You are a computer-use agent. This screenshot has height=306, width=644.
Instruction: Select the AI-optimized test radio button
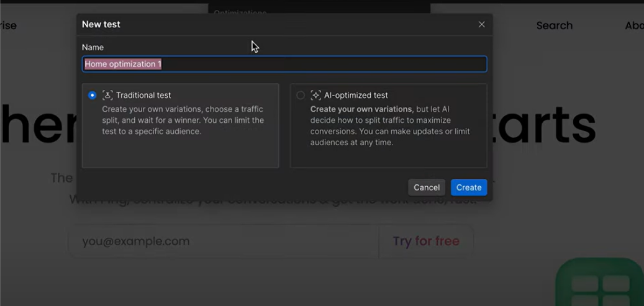coord(301,96)
